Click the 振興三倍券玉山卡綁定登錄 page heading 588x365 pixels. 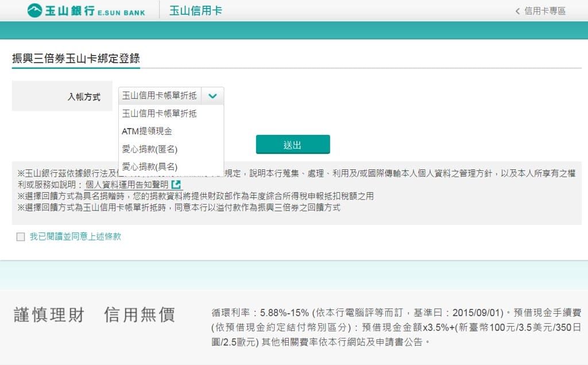(76, 59)
